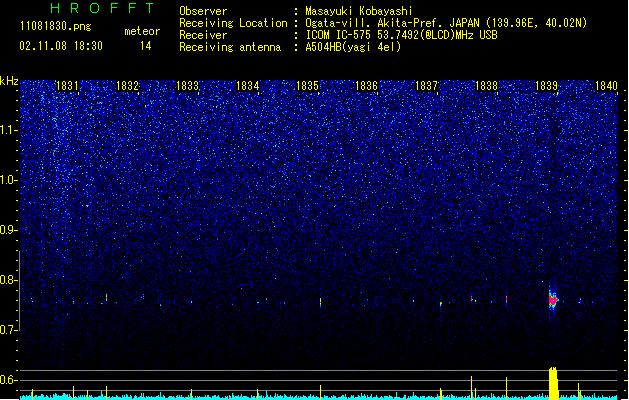Click the 1.0 kHz axis label
Viewport: 629px width, 400px height.
9,180
